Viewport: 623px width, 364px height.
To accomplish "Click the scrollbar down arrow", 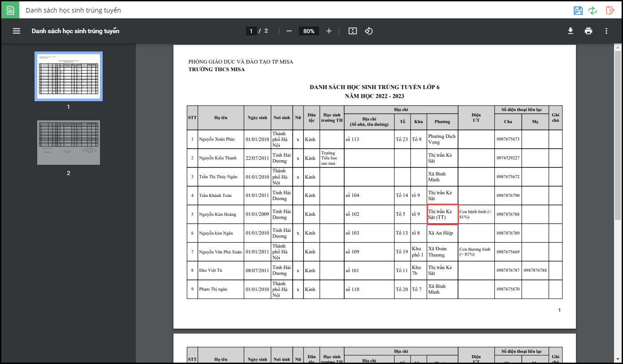I will click(618, 359).
